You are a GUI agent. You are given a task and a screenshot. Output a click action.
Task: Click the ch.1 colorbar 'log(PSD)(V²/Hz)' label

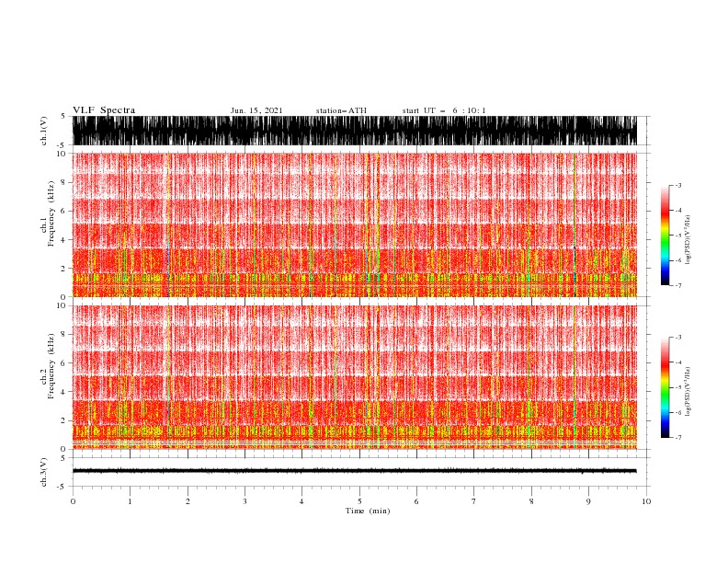point(688,240)
